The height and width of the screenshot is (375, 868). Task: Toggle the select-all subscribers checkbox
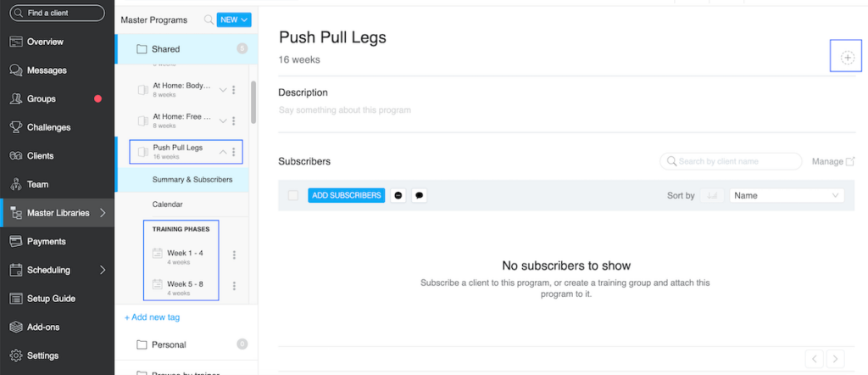click(293, 195)
